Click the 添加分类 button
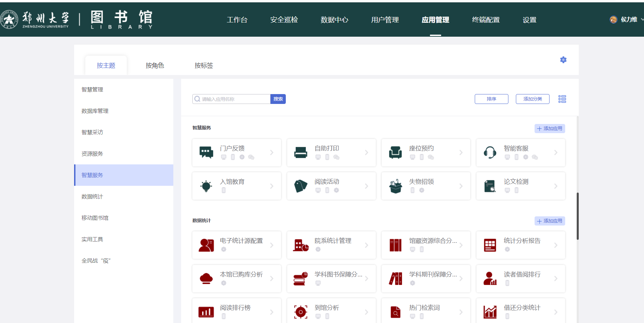The width and height of the screenshot is (644, 323). pyautogui.click(x=533, y=99)
